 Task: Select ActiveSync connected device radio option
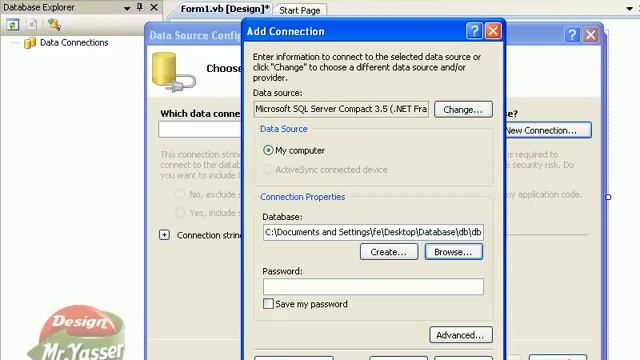click(268, 169)
